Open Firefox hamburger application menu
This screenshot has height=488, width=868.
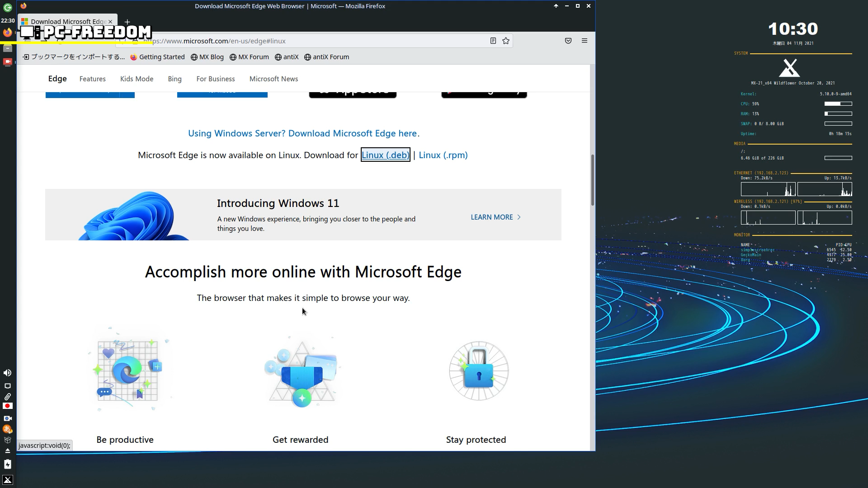[x=585, y=41]
